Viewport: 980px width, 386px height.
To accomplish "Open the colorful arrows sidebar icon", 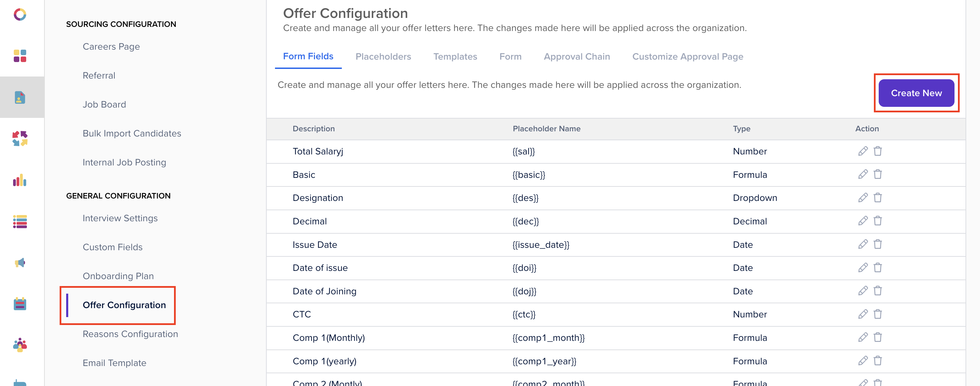I will pyautogui.click(x=20, y=139).
